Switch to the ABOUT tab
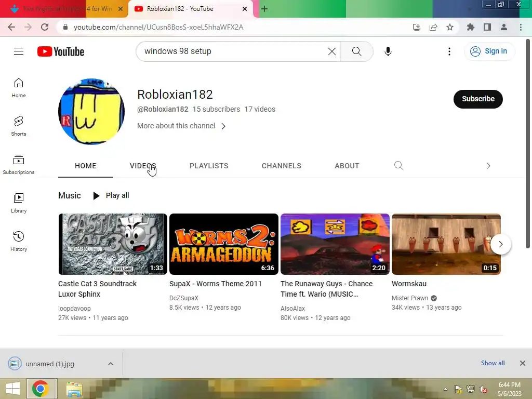Image resolution: width=532 pixels, height=399 pixels. 347,166
